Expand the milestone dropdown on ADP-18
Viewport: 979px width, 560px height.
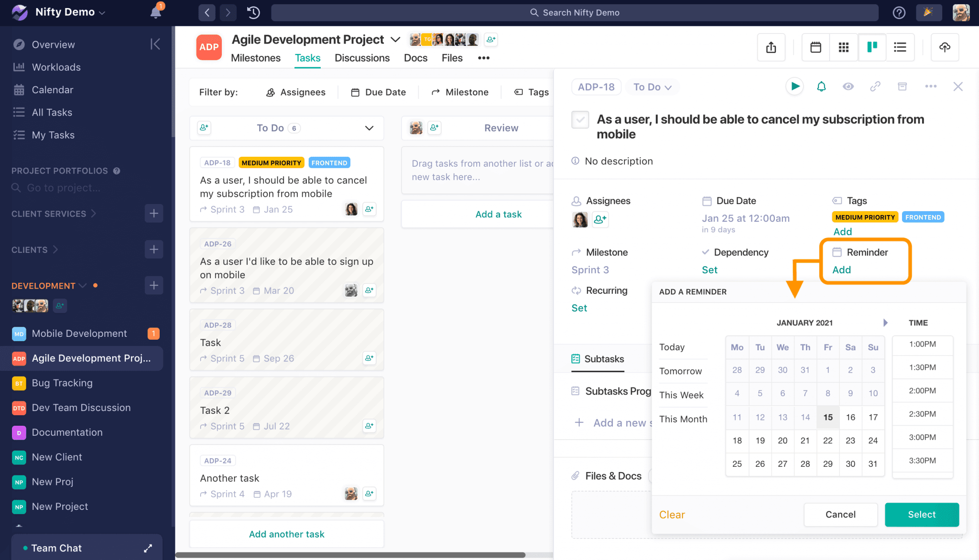[590, 269]
